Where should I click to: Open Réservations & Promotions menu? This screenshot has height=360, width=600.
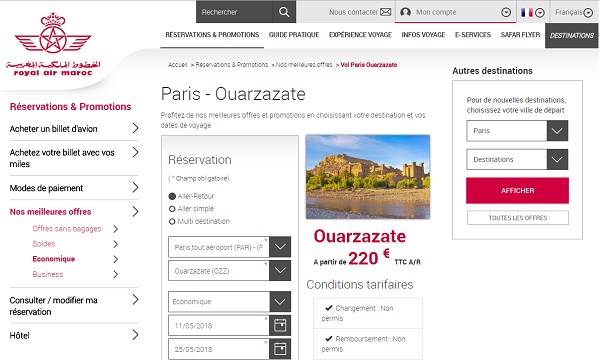pyautogui.click(x=212, y=35)
